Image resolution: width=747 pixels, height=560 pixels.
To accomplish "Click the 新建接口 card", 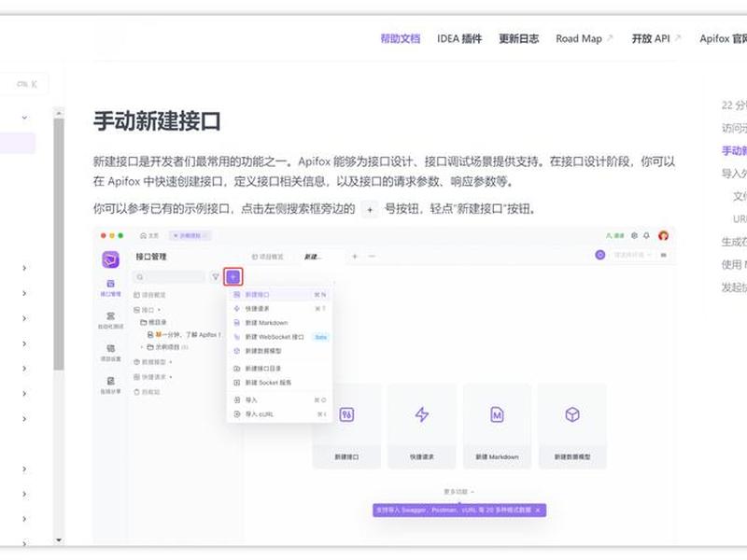I will click(x=346, y=427).
